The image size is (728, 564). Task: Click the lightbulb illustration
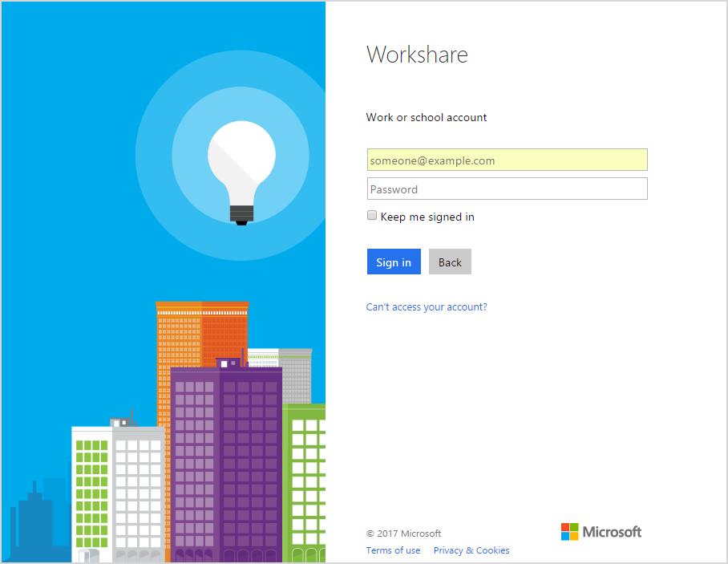click(x=241, y=172)
